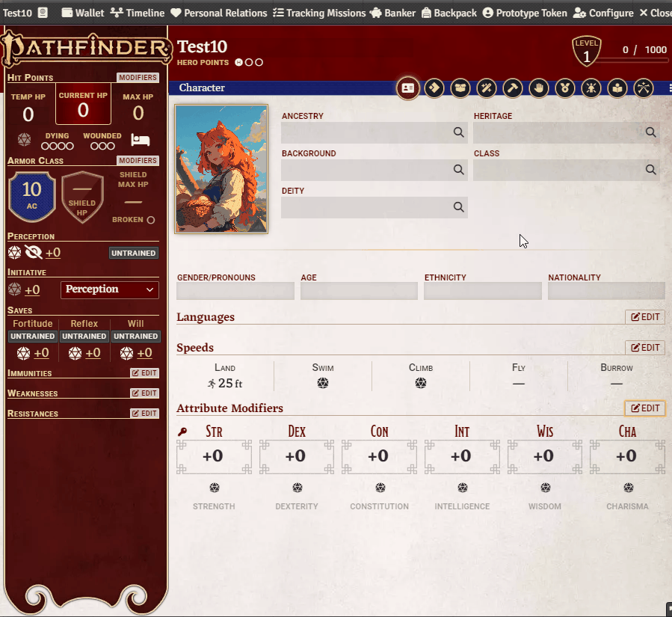The height and width of the screenshot is (617, 672).
Task: Roll the Charisma attribute die icon
Action: [x=629, y=488]
